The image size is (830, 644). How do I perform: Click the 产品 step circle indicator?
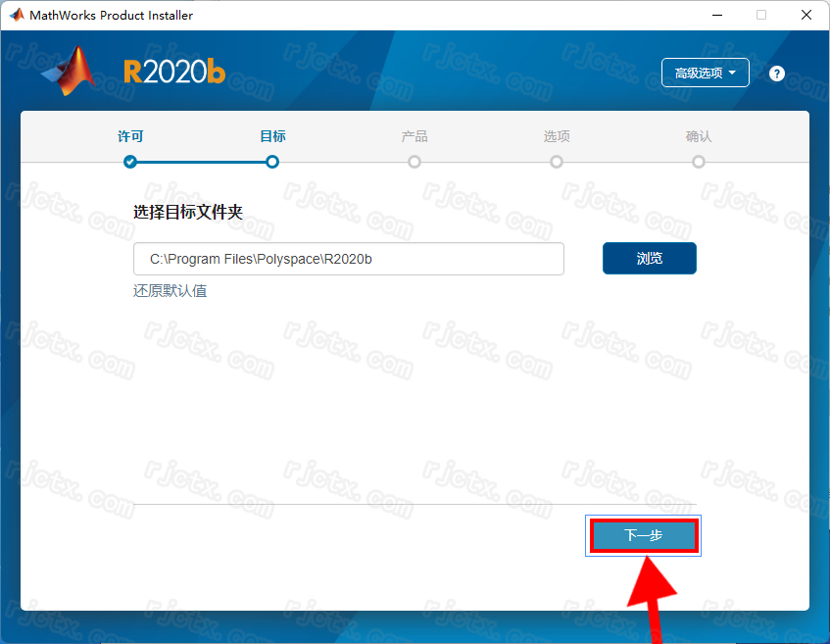point(415,162)
